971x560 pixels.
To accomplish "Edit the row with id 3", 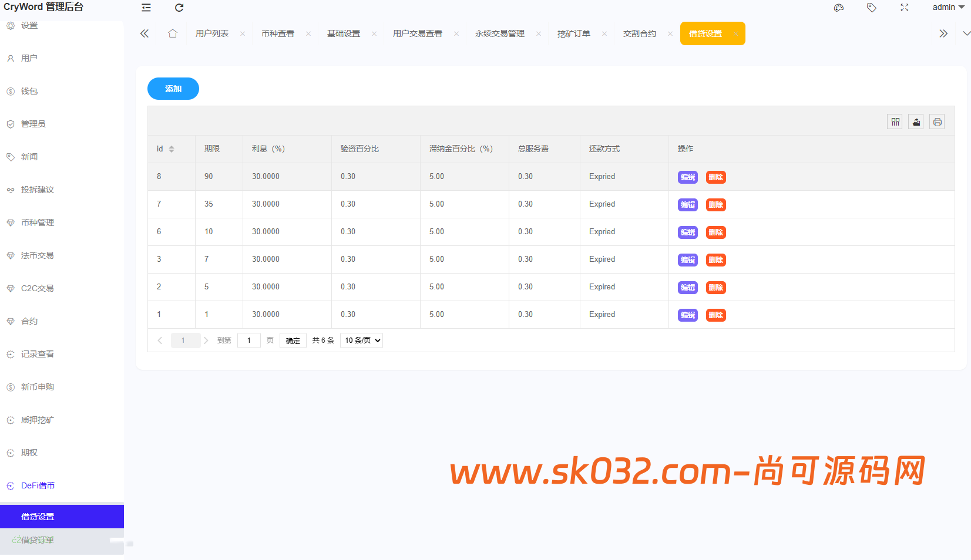I will 688,260.
